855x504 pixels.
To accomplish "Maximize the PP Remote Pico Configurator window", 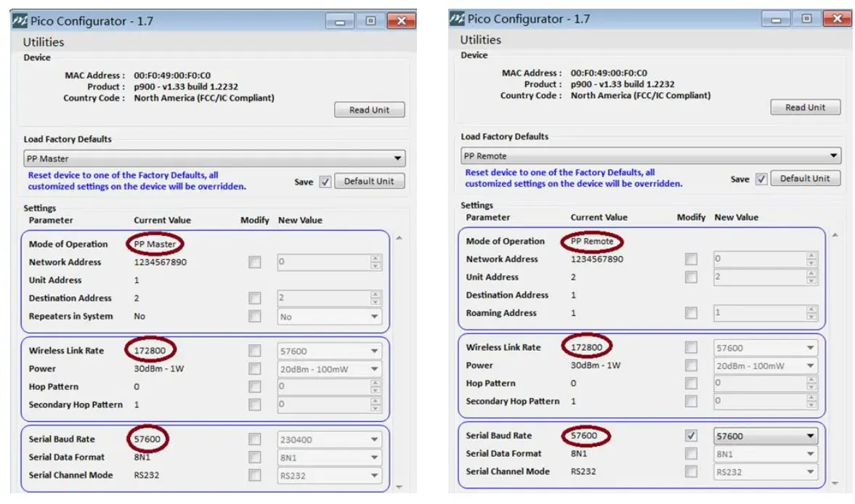I will click(x=806, y=19).
